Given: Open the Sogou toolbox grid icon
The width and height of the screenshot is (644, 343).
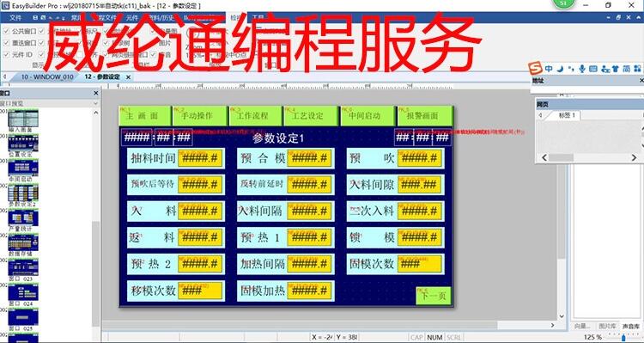Looking at the screenshot, I should pos(637,69).
